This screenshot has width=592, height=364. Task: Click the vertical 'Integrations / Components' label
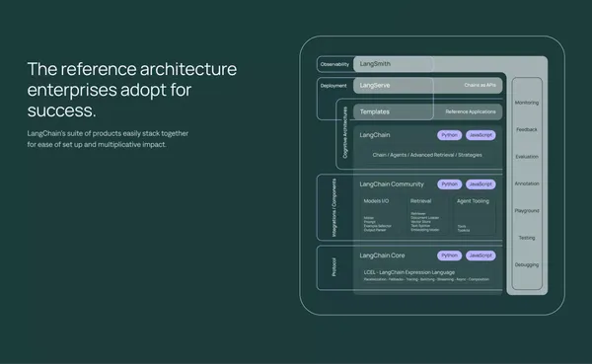point(333,208)
